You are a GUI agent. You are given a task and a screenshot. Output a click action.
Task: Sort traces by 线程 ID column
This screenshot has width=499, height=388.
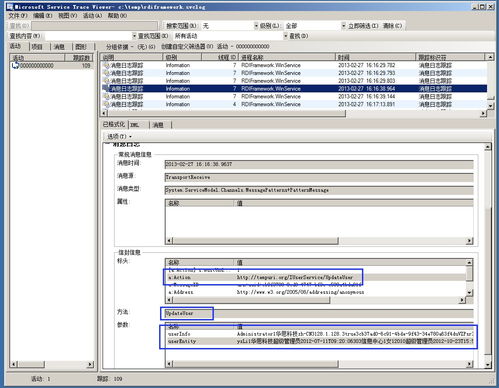(220, 57)
